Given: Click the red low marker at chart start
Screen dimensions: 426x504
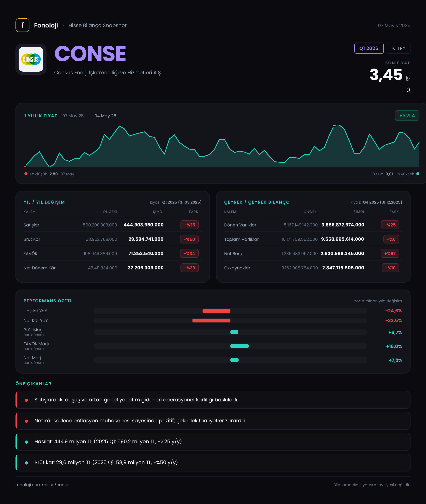Looking at the screenshot, I should (25, 166).
